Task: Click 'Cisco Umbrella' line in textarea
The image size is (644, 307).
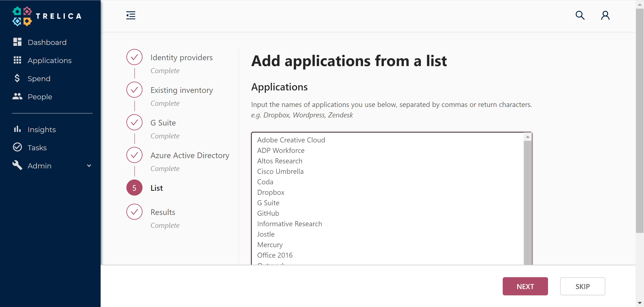Action: pos(280,171)
